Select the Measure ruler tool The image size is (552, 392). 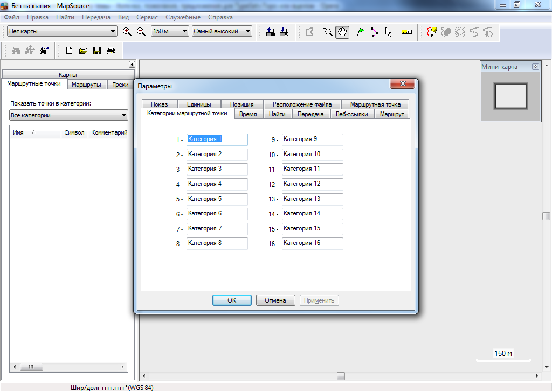(406, 32)
